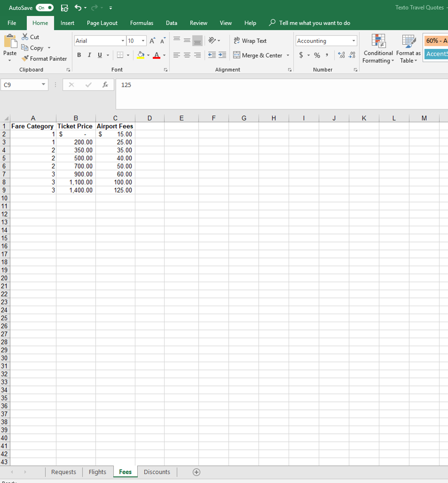Open the Font name Arial dropdown
Image resolution: width=448 pixels, height=483 pixels.
tap(123, 41)
